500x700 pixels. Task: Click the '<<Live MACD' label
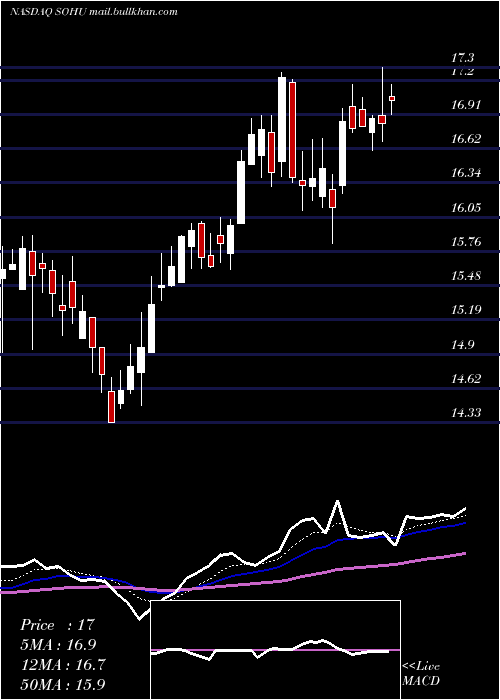[x=421, y=674]
